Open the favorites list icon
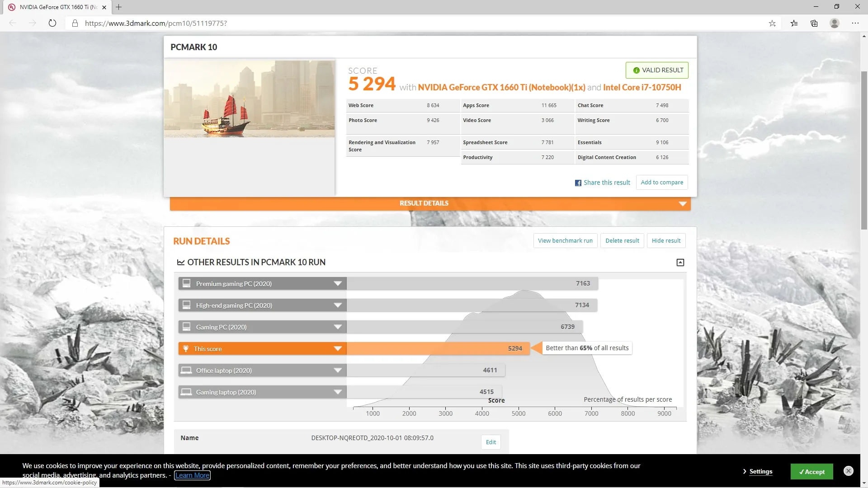 click(794, 23)
